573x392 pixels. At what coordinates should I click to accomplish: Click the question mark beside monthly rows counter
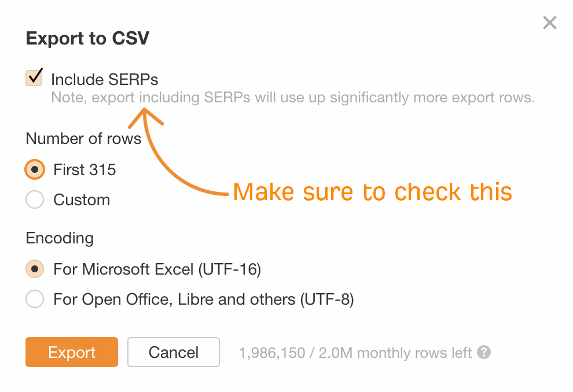point(484,352)
